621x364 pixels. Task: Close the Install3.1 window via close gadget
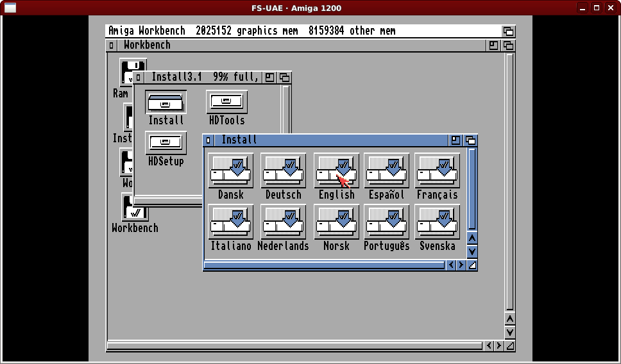click(138, 78)
